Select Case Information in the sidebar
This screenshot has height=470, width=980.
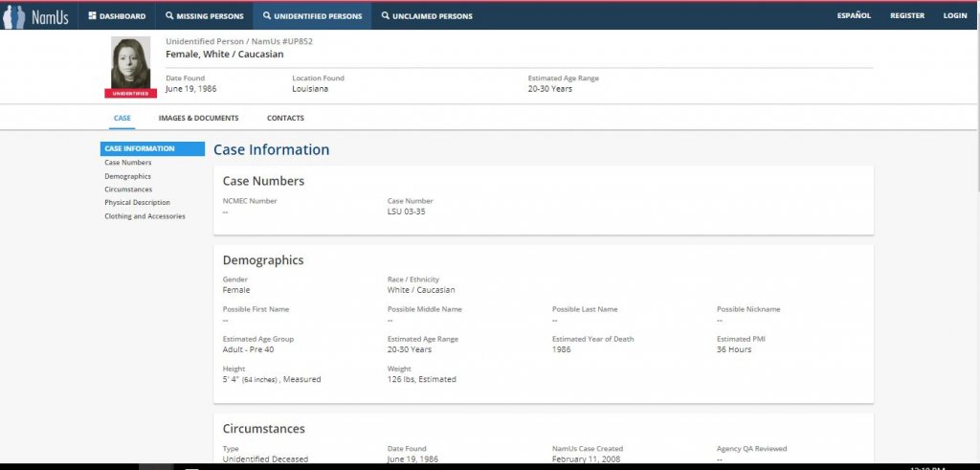click(140, 148)
